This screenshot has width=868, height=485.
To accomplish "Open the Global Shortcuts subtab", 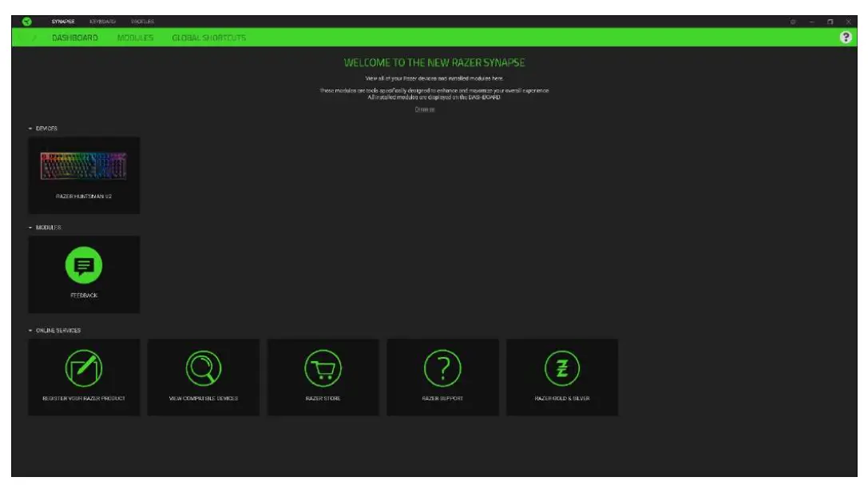I will pos(208,38).
